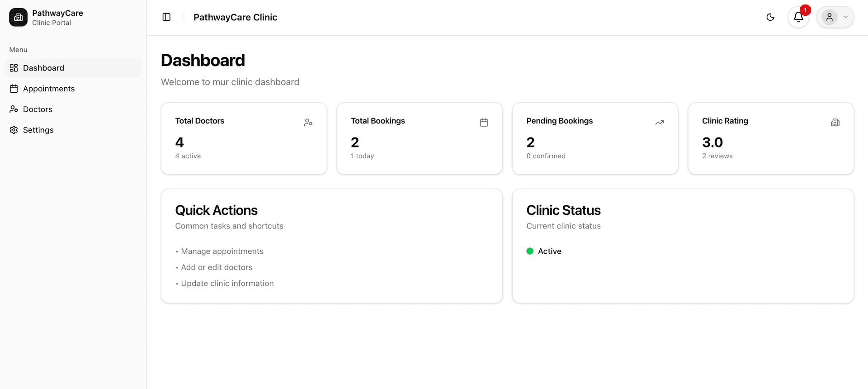Viewport: 868px width, 389px height.
Task: Select the "Update clinic information" text
Action: click(227, 284)
